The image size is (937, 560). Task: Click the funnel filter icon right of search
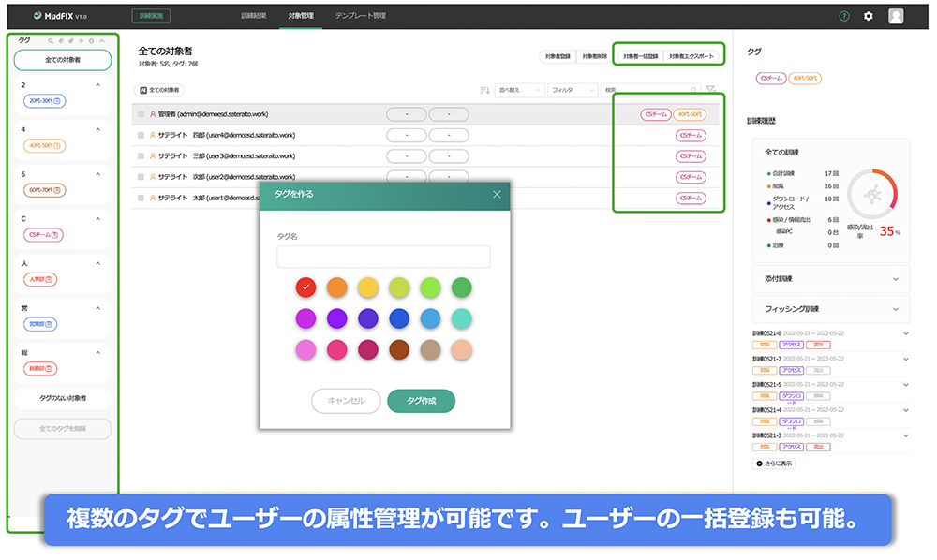point(710,90)
